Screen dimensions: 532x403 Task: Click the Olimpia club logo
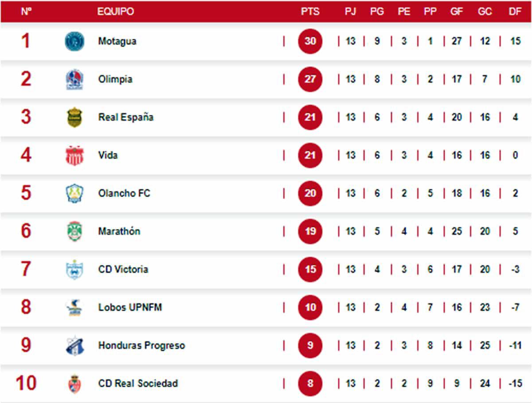point(74,79)
